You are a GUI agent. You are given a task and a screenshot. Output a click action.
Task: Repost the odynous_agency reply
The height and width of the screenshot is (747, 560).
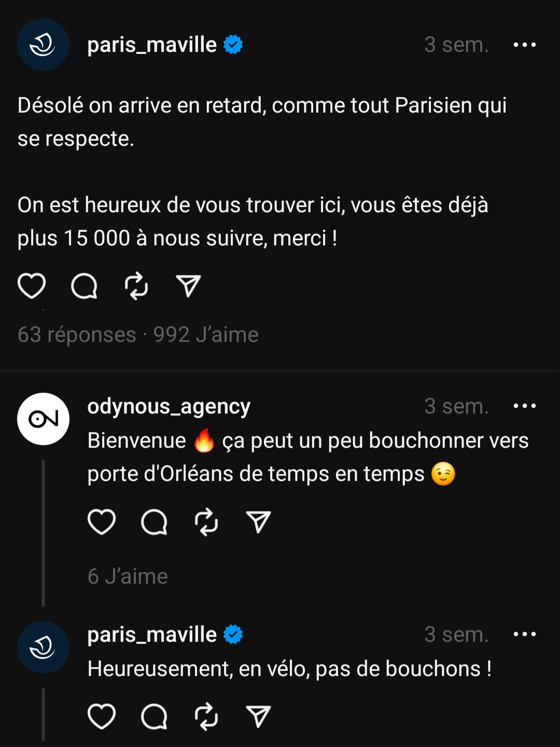(x=206, y=522)
